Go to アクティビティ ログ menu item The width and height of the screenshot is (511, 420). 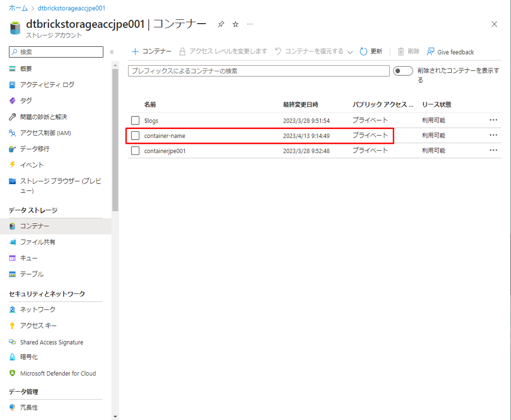pyautogui.click(x=47, y=85)
